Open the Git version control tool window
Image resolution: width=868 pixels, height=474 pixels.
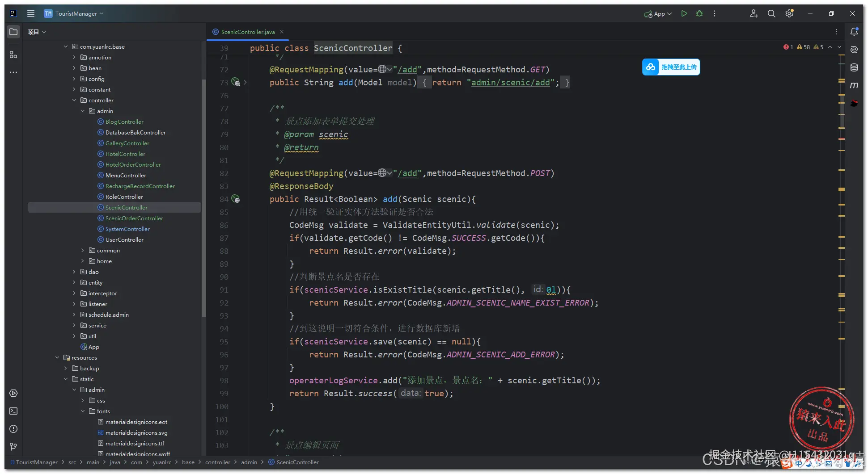(13, 446)
